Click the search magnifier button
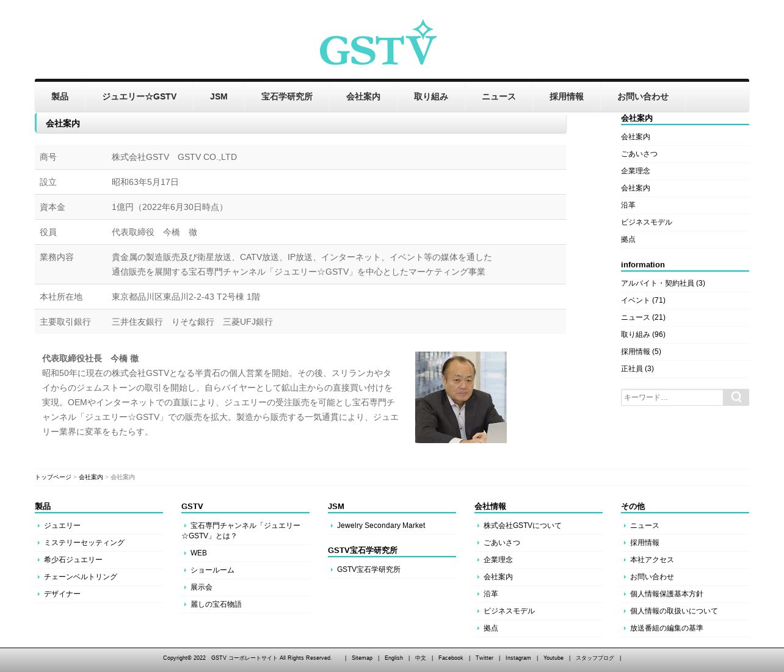 pyautogui.click(x=736, y=397)
